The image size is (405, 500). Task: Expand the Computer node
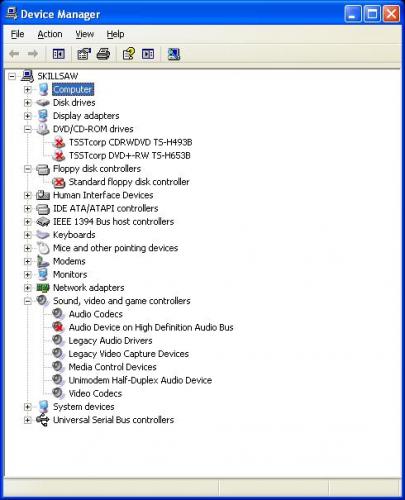(x=28, y=89)
